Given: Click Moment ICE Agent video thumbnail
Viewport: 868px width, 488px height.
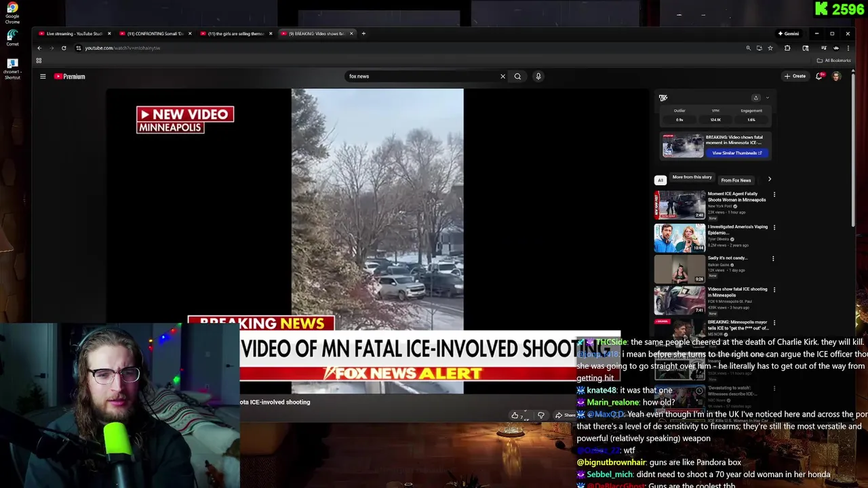Looking at the screenshot, I should click(x=679, y=205).
